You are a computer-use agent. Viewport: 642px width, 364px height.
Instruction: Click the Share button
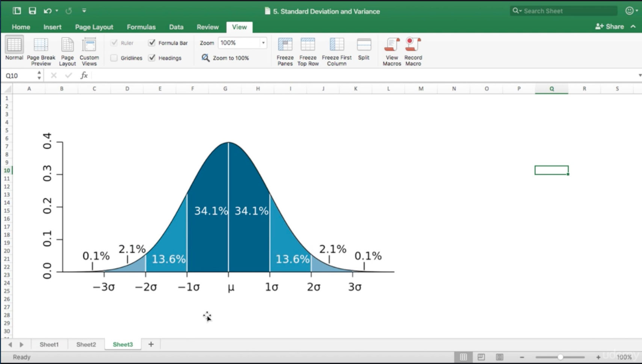[x=610, y=27]
